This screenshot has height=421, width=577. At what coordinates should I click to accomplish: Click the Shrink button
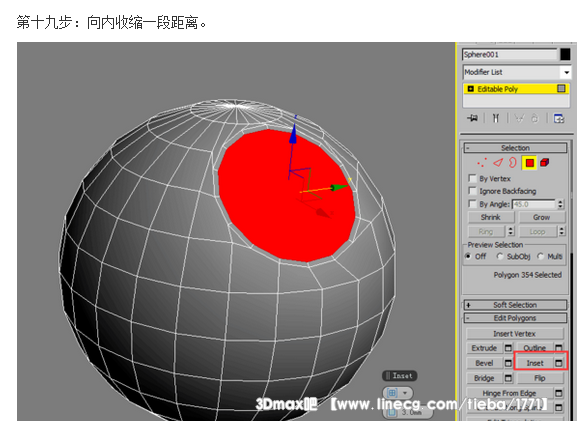(491, 217)
